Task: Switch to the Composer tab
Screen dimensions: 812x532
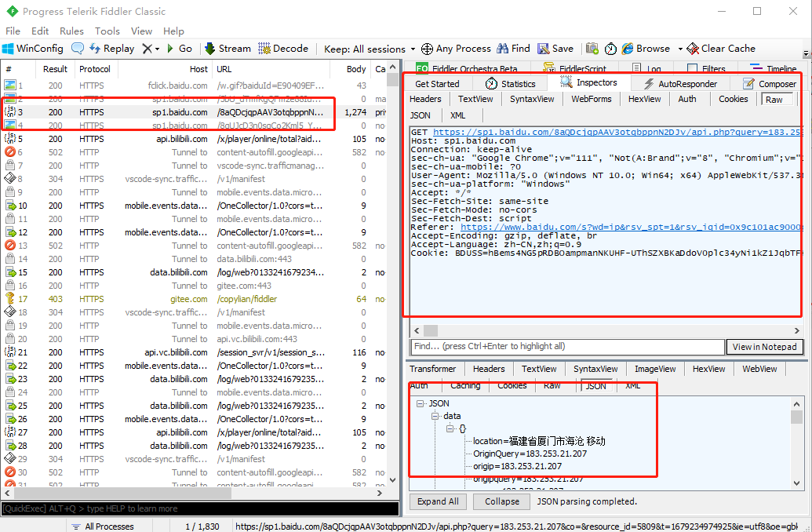Action: [x=769, y=84]
